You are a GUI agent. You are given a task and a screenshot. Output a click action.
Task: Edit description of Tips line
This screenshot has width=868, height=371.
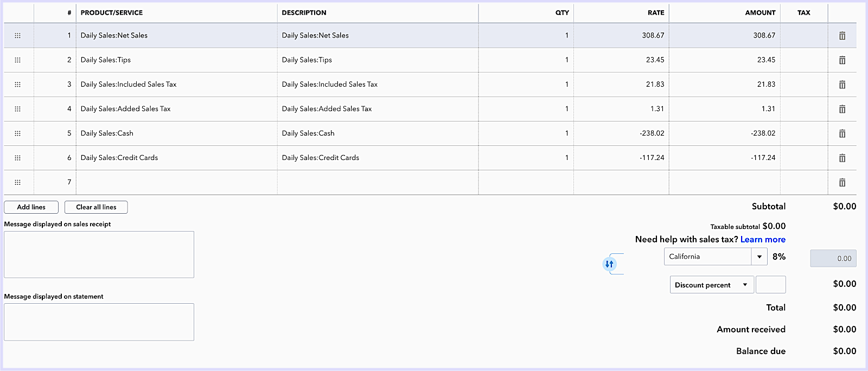pos(378,60)
